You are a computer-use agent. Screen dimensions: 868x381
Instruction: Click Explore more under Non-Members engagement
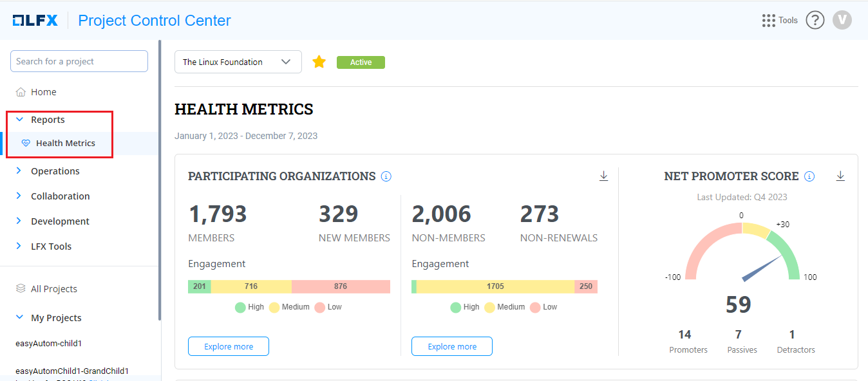point(451,346)
